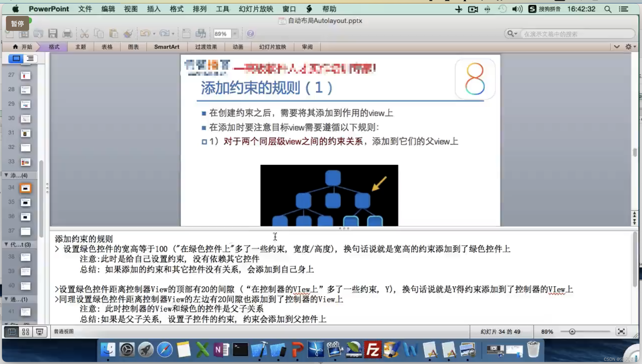
Task: Adjust the zoom slider handle
Action: [x=572, y=331]
